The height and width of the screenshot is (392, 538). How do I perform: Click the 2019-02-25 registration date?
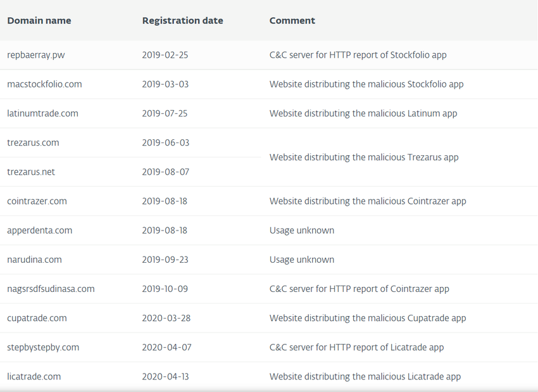pyautogui.click(x=165, y=55)
